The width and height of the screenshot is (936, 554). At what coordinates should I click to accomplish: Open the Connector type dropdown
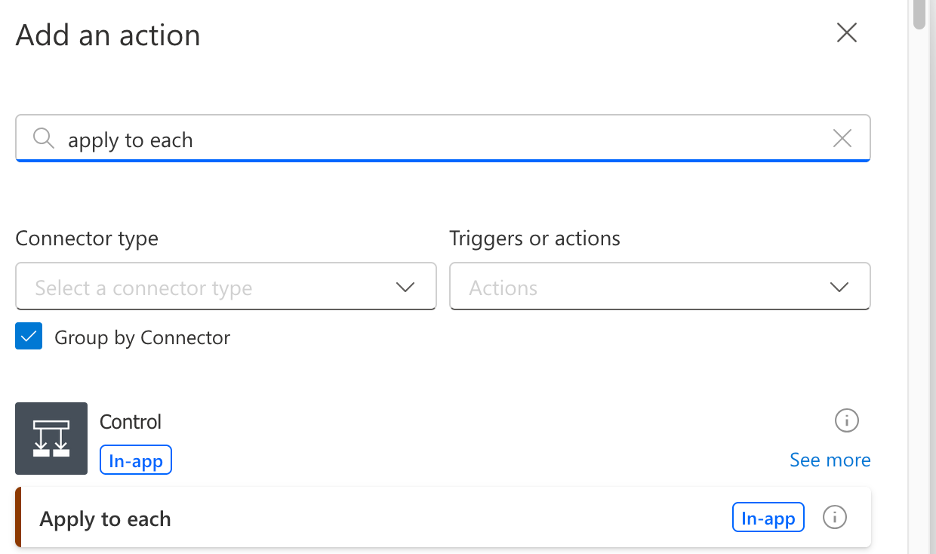[x=226, y=287]
